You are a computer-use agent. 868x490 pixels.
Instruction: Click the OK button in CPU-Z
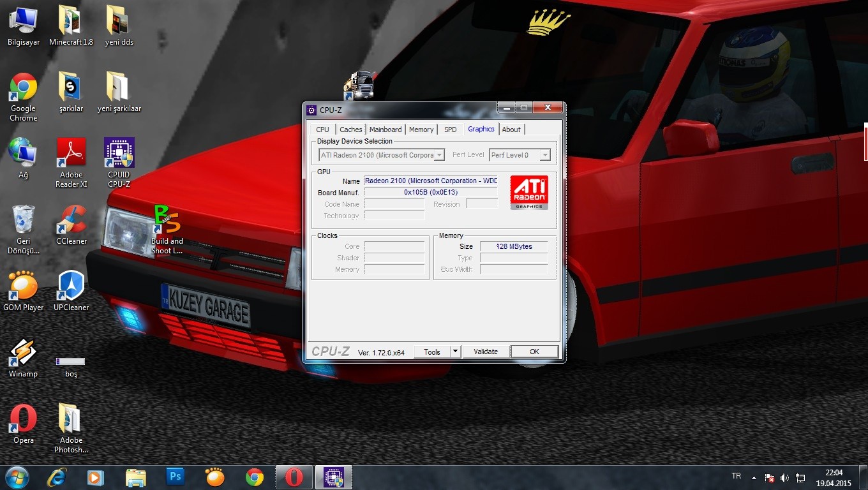tap(535, 352)
